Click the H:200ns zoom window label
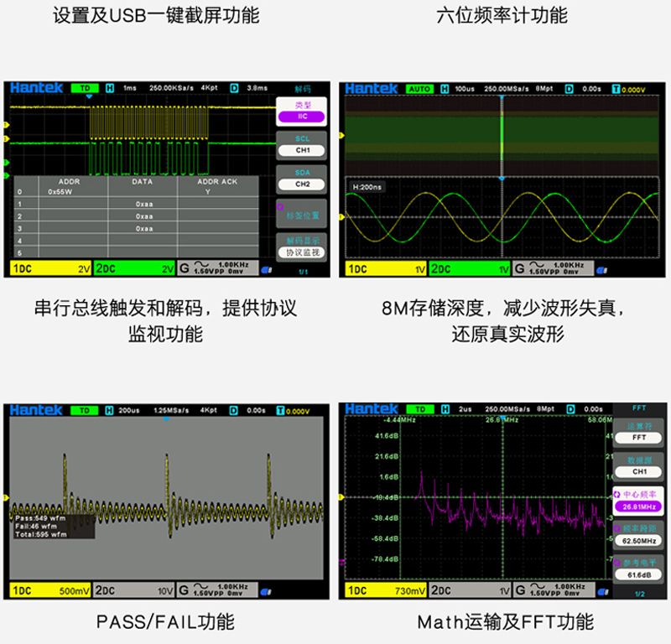671x644 pixels. (x=367, y=188)
